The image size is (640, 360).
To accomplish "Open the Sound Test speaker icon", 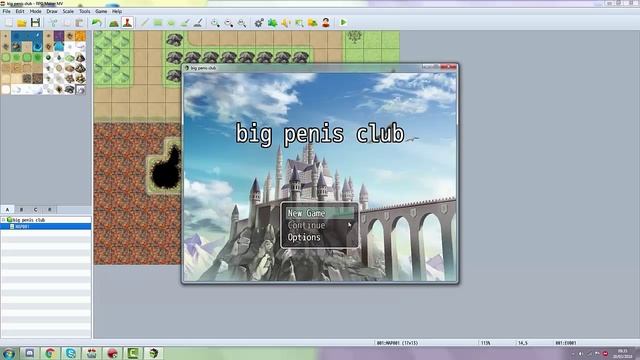I will [286, 22].
